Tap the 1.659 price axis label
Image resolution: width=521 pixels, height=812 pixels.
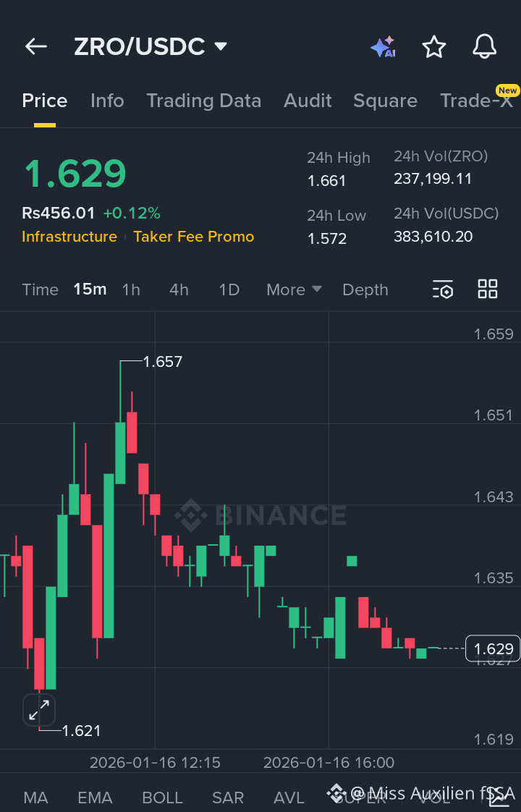click(x=494, y=334)
